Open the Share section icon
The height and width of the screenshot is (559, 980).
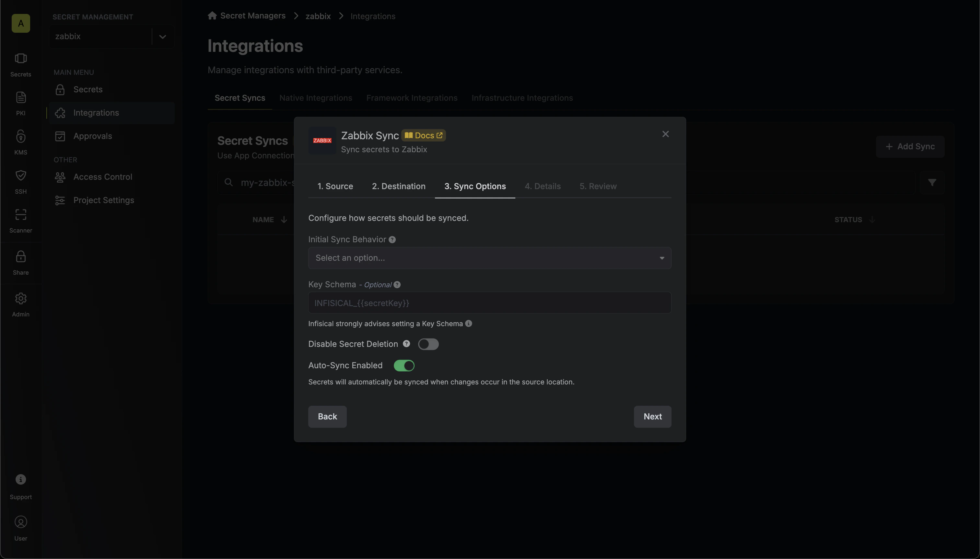(21, 263)
